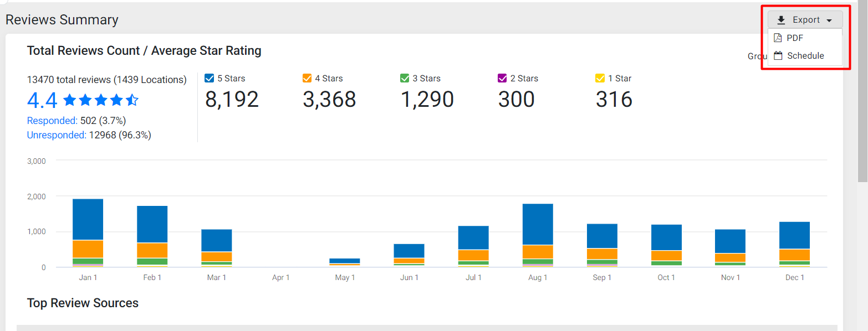868x331 pixels.
Task: Click the February bar's orange segment
Action: coord(152,250)
